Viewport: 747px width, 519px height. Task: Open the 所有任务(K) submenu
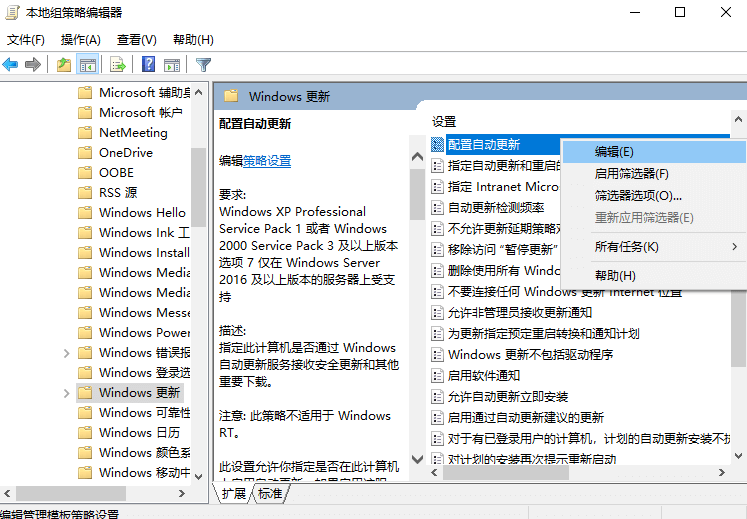pos(654,247)
